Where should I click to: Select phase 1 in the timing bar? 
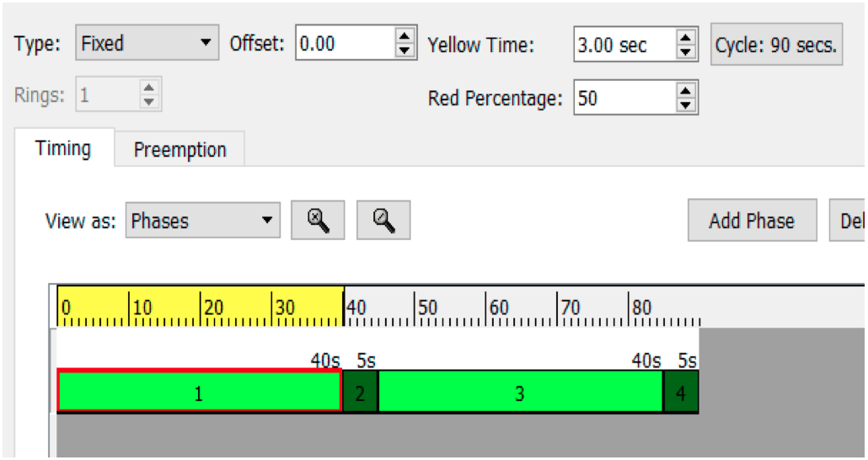(x=199, y=392)
